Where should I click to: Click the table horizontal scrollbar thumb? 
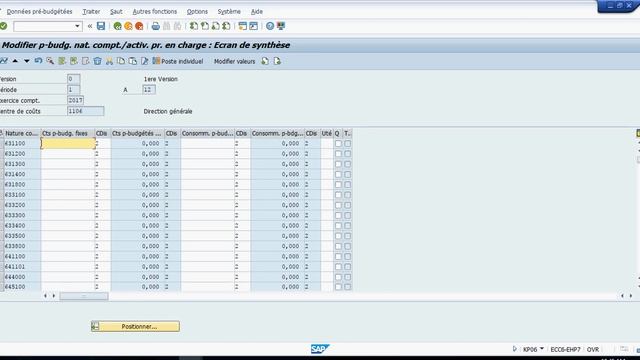point(84,296)
